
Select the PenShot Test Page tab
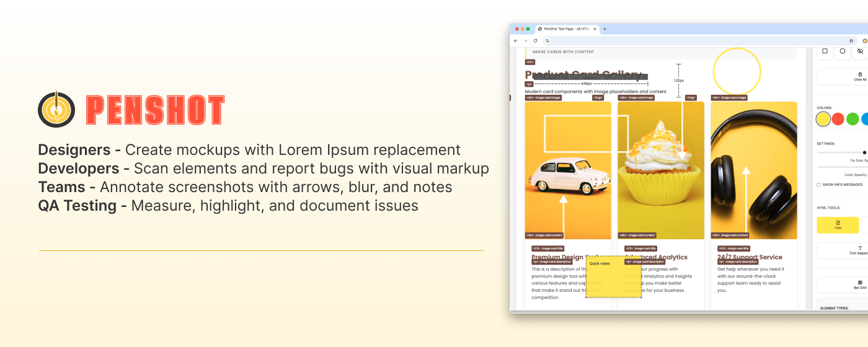tap(567, 29)
